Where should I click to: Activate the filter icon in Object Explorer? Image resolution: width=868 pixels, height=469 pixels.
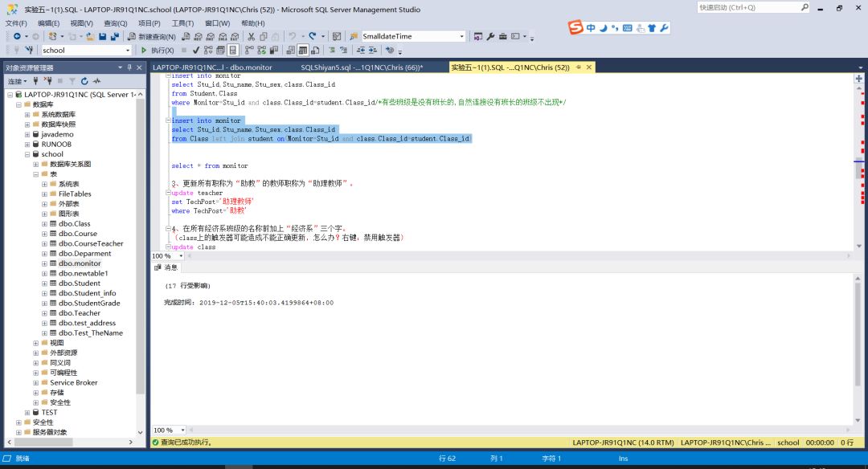tap(72, 80)
